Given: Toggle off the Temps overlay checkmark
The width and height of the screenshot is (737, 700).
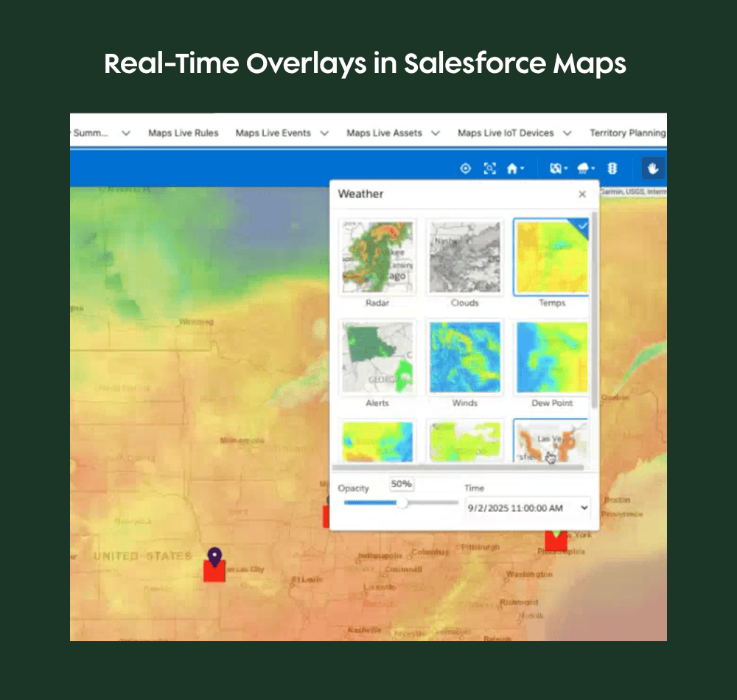Looking at the screenshot, I should [581, 226].
